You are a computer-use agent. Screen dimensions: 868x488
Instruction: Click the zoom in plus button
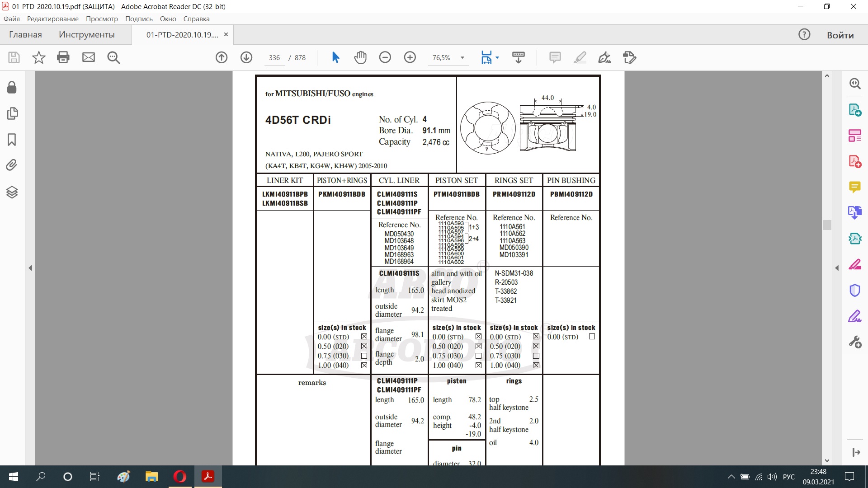point(410,57)
